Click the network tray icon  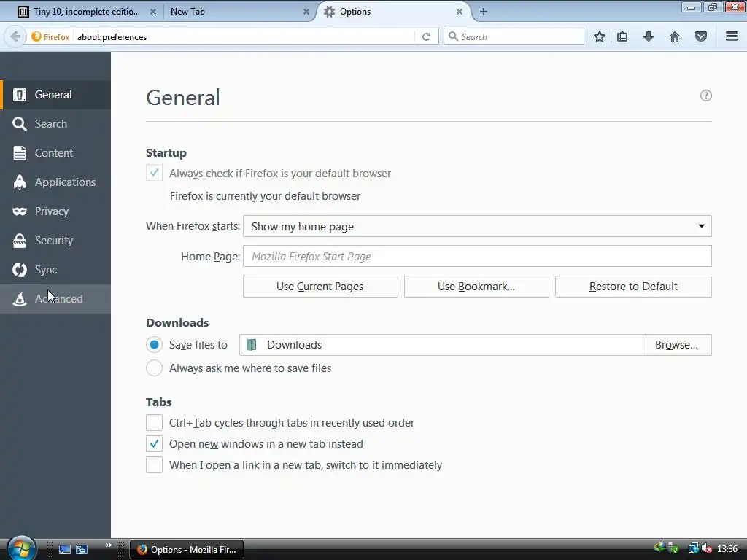tap(693, 549)
